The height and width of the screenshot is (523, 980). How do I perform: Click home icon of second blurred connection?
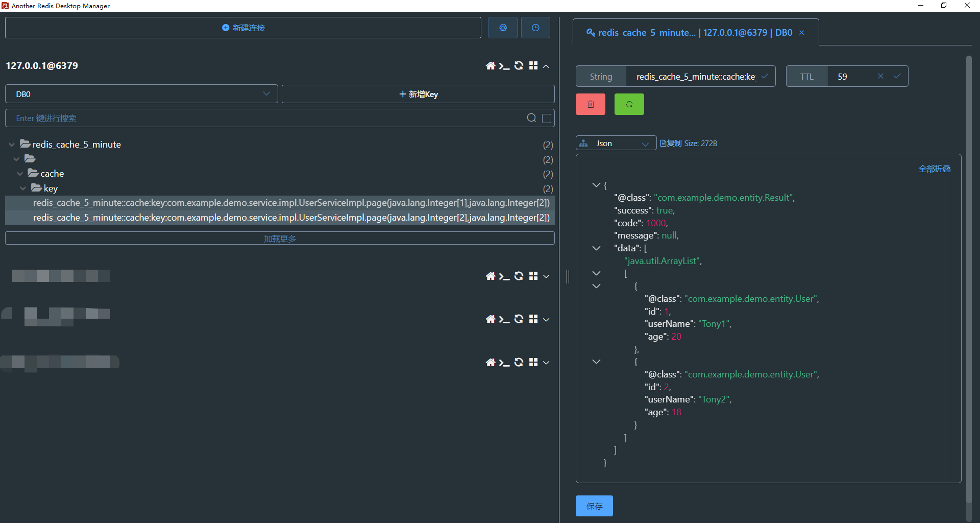(x=491, y=319)
